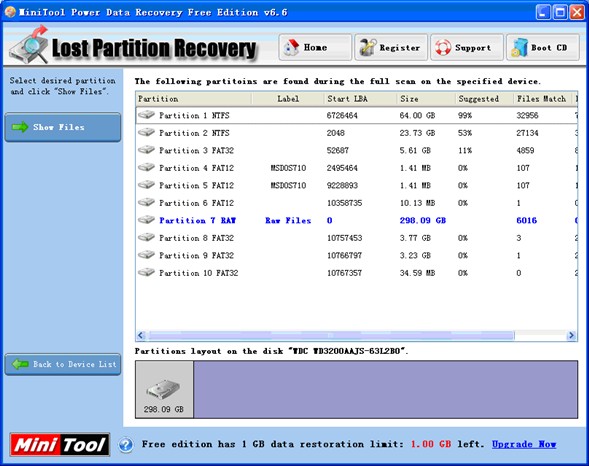Click the horizontal scrollbar left arrow

(x=141, y=335)
